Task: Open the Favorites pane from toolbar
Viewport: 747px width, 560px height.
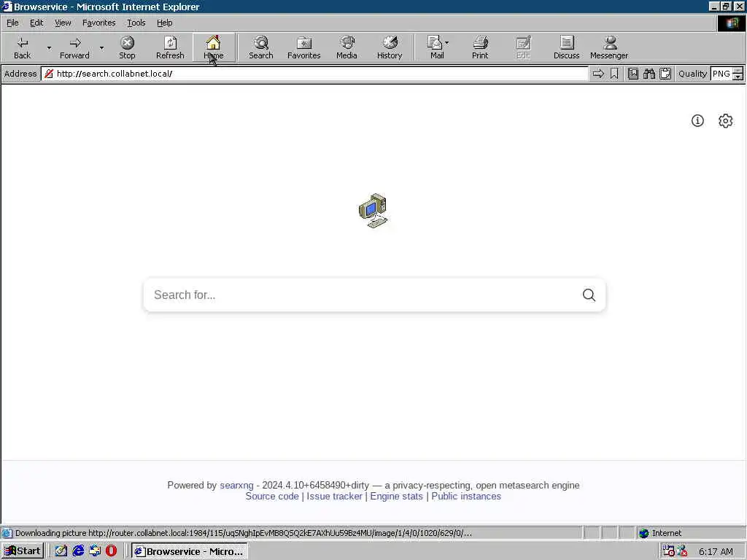Action: pos(304,47)
